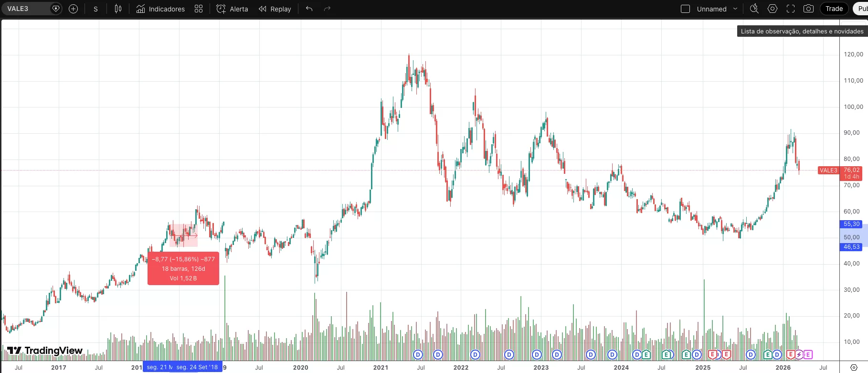868x373 pixels.
Task: Click the 2024 label on time axis
Action: pos(621,368)
